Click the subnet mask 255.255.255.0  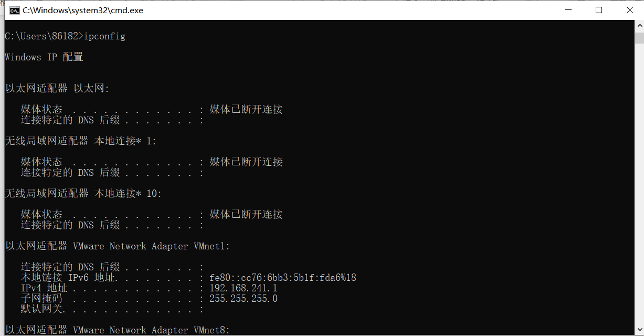244,299
